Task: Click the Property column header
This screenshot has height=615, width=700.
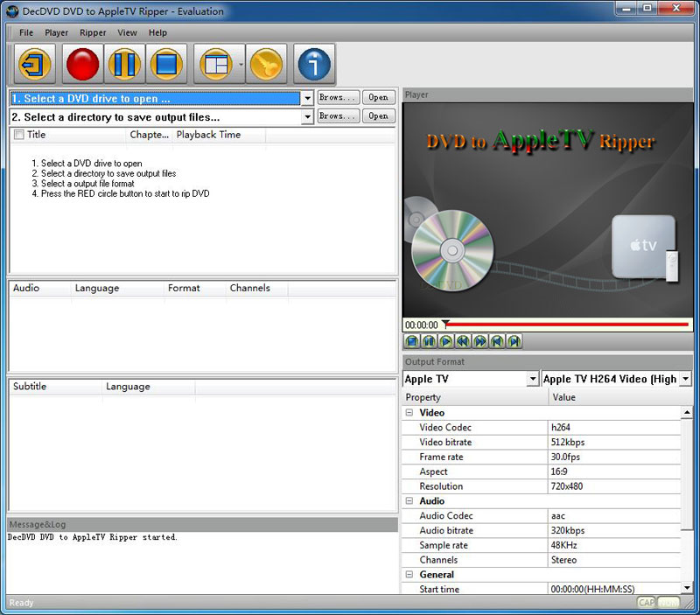Action: point(475,397)
